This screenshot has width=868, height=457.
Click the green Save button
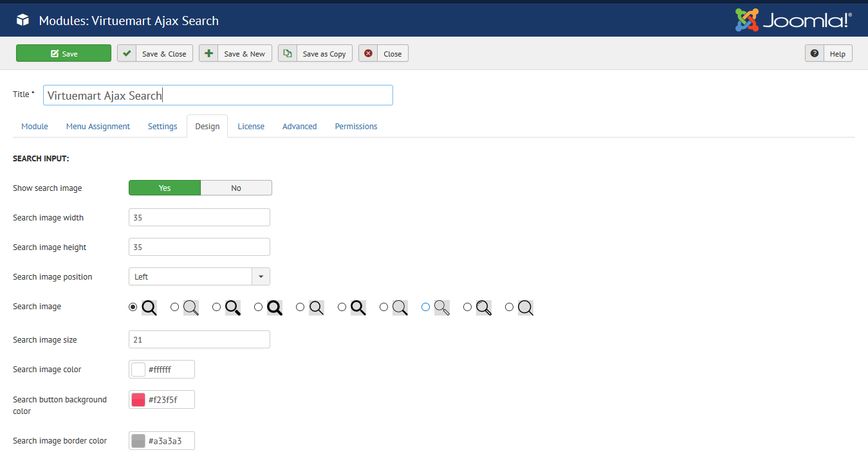[x=64, y=53]
